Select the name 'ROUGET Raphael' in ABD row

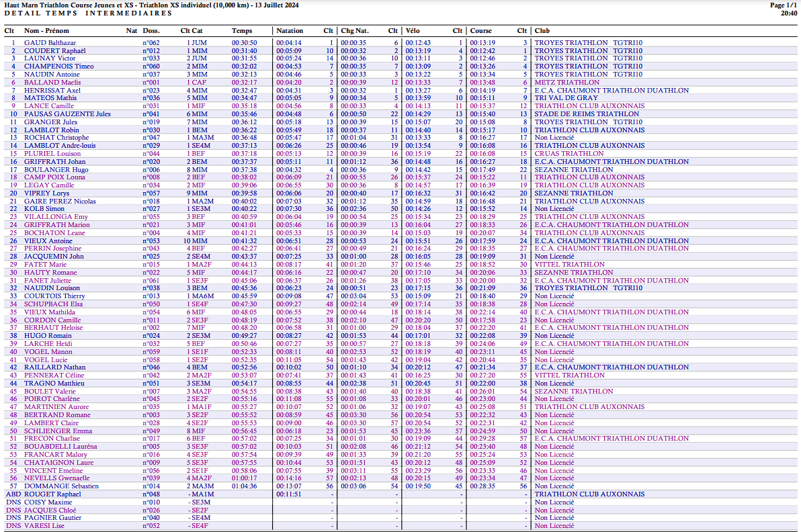coord(52,494)
